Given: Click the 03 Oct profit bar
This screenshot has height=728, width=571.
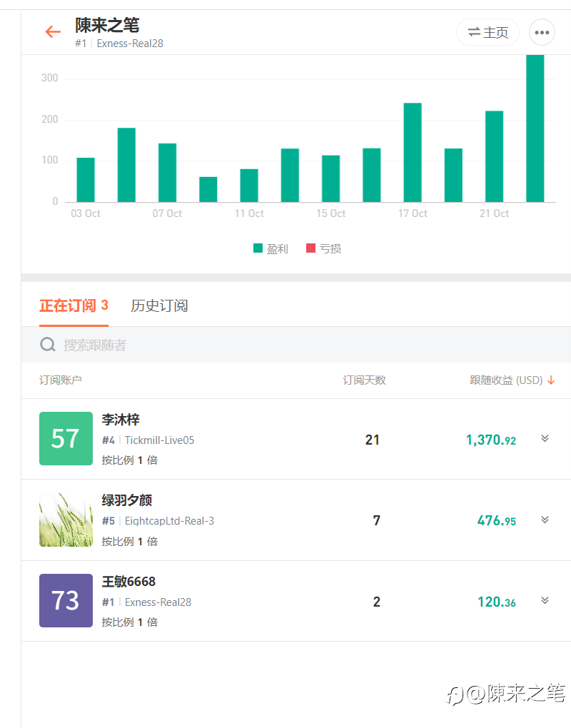Looking at the screenshot, I should tap(86, 180).
